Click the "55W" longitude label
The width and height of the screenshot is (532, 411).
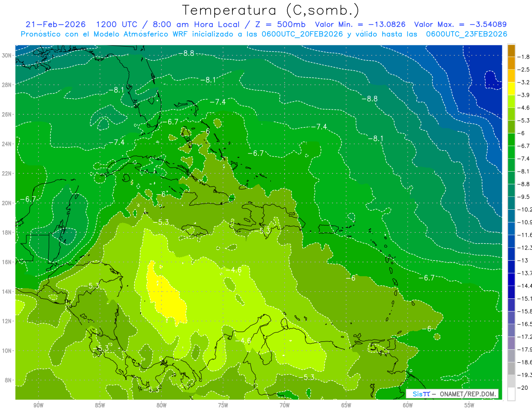(x=469, y=405)
